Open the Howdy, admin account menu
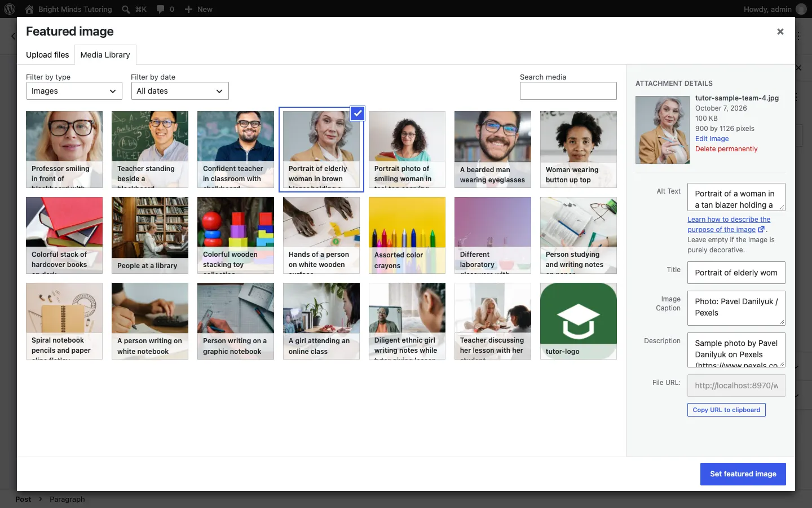 [775, 9]
